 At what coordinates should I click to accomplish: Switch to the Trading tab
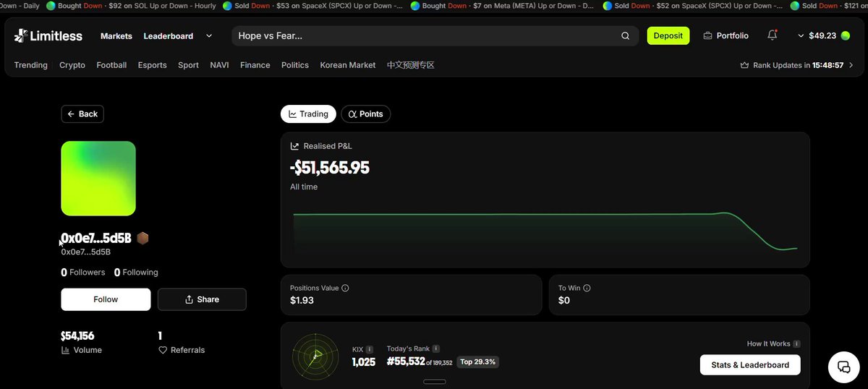308,114
